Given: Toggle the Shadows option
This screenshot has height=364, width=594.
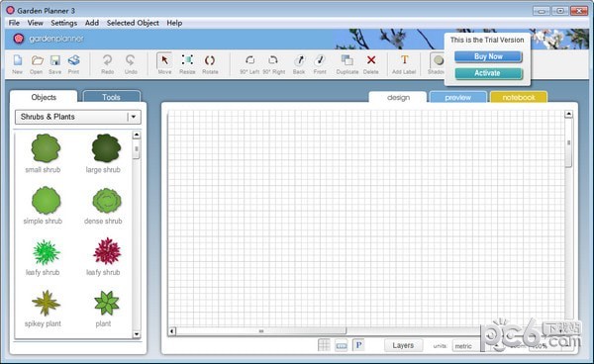Looking at the screenshot, I should 438,63.
